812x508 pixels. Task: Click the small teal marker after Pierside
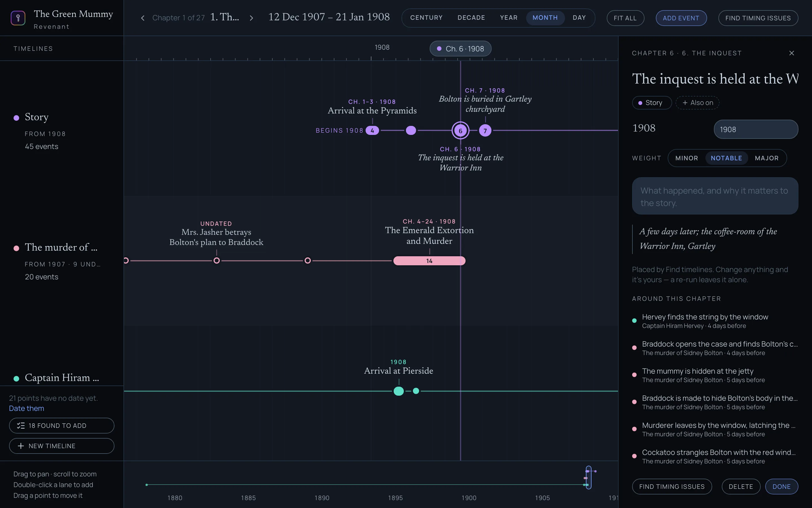tap(416, 391)
